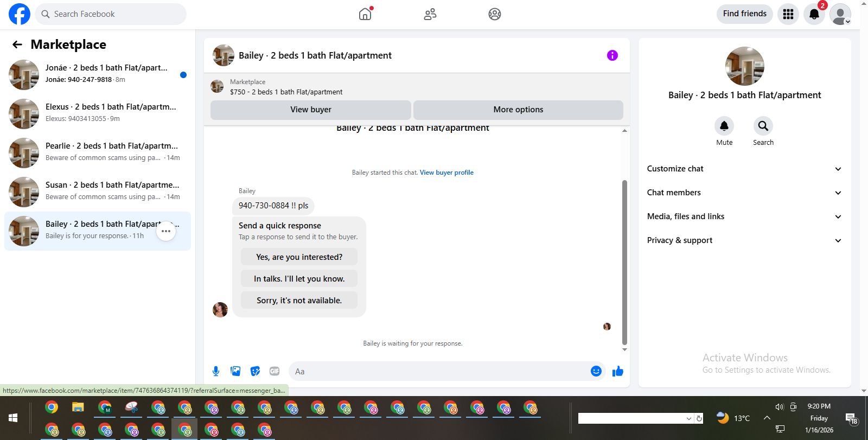Go to the Home feed icon
Viewport: 868px width, 440px height.
[x=366, y=14]
